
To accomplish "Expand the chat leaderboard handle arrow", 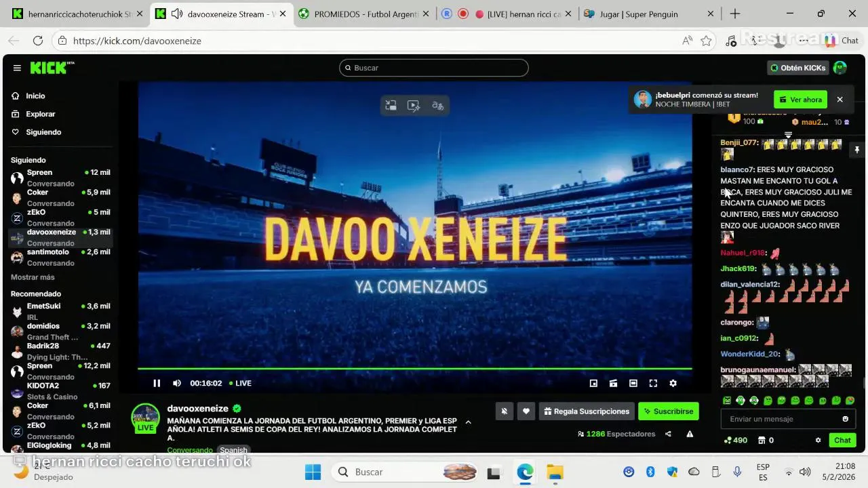I will (x=788, y=135).
